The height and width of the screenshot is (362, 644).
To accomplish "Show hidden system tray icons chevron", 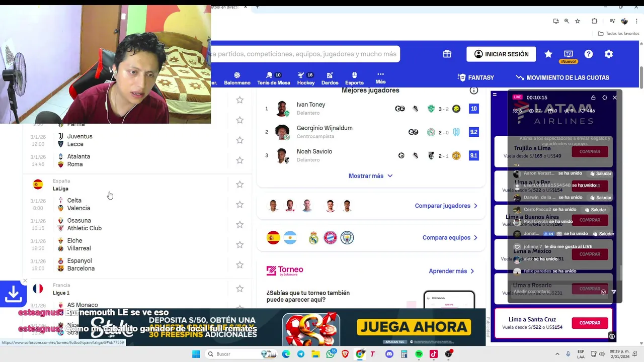I will pos(558,354).
